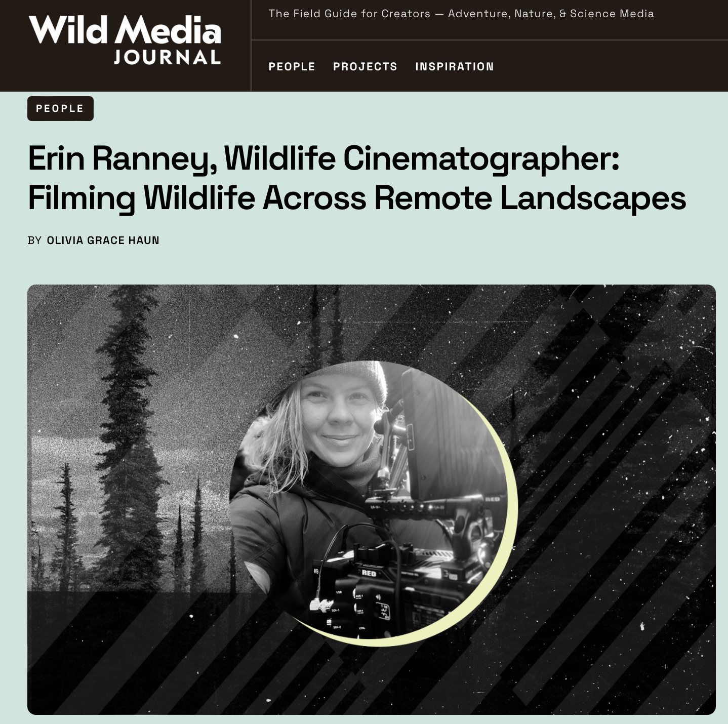Open author Olivia Grace Haun's page
The image size is (728, 724).
103,240
